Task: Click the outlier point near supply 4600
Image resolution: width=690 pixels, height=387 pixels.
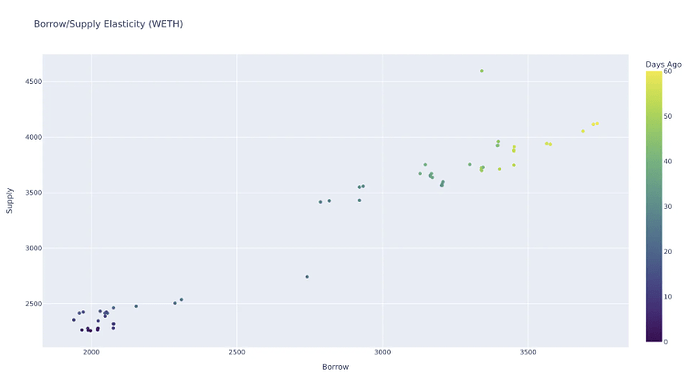Action: pyautogui.click(x=482, y=71)
